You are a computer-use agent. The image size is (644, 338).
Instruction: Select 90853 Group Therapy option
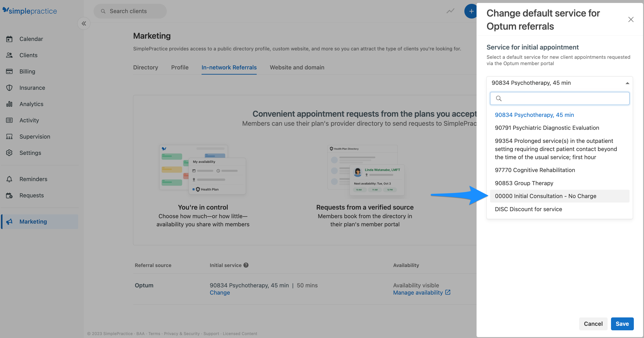pos(559,183)
